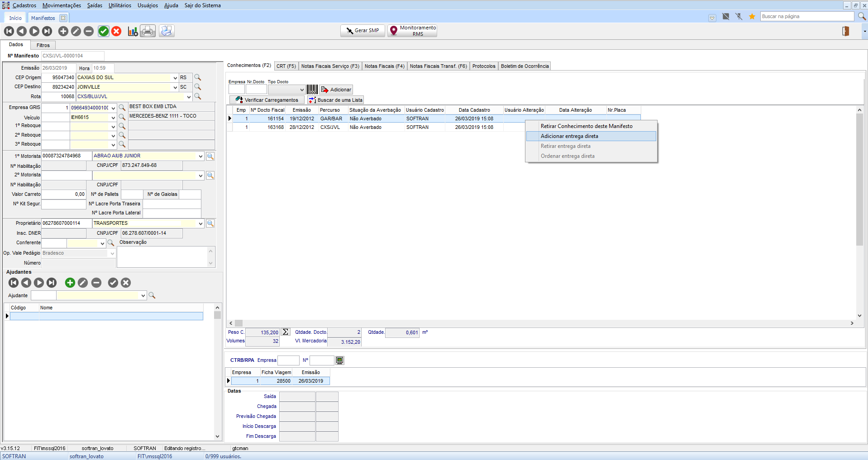Go to first record in main toolbar
868x460 pixels.
coord(9,31)
